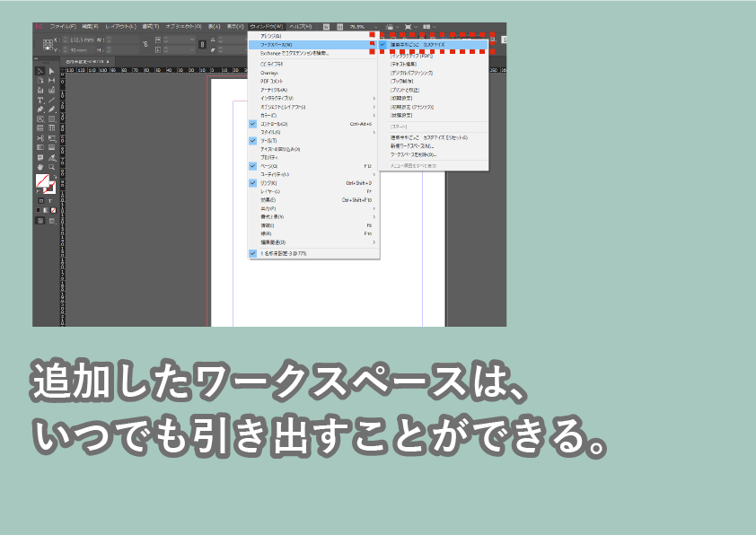Select the Pencil tool
756x535 pixels.
point(51,110)
